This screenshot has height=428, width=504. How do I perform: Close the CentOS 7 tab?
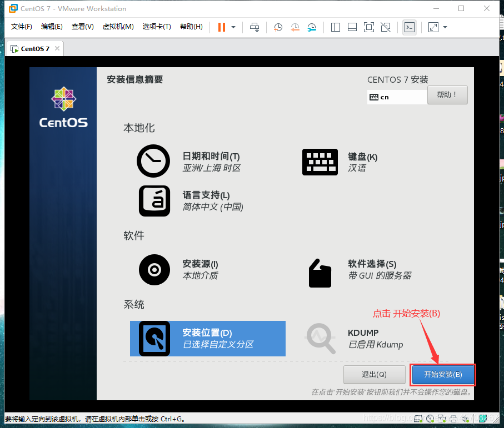(57, 48)
